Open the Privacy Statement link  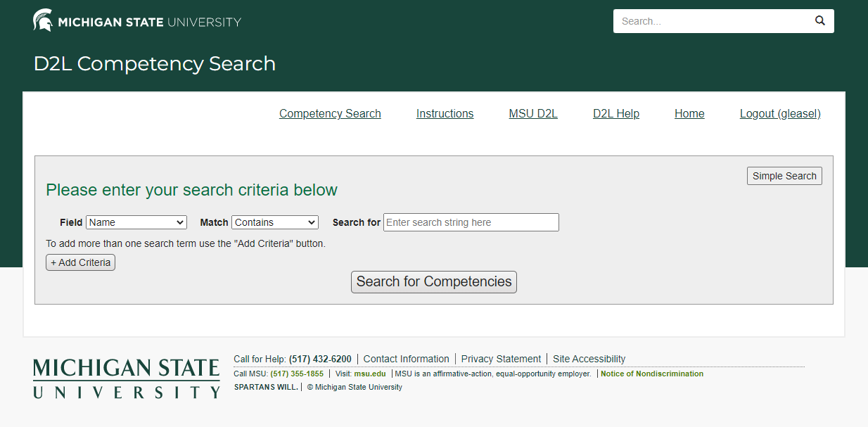click(x=501, y=359)
